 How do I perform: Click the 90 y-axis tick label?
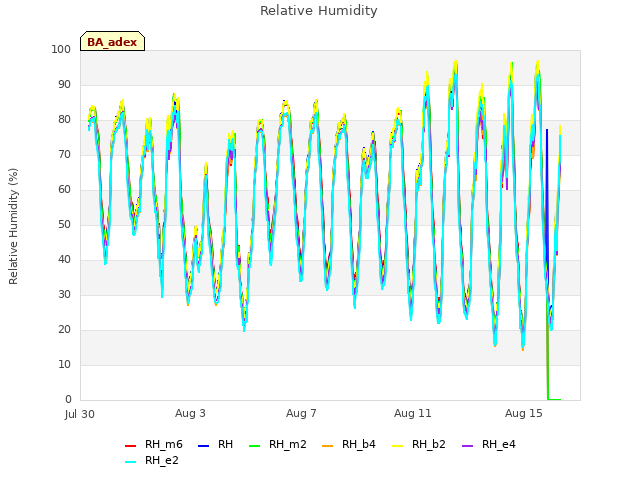pyautogui.click(x=64, y=84)
